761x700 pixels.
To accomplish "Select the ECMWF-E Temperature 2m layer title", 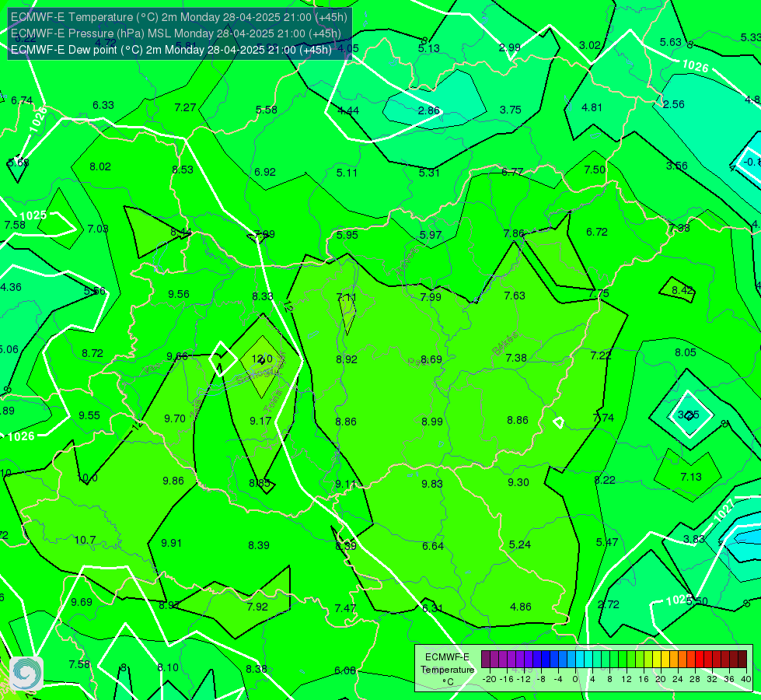I will point(179,17).
